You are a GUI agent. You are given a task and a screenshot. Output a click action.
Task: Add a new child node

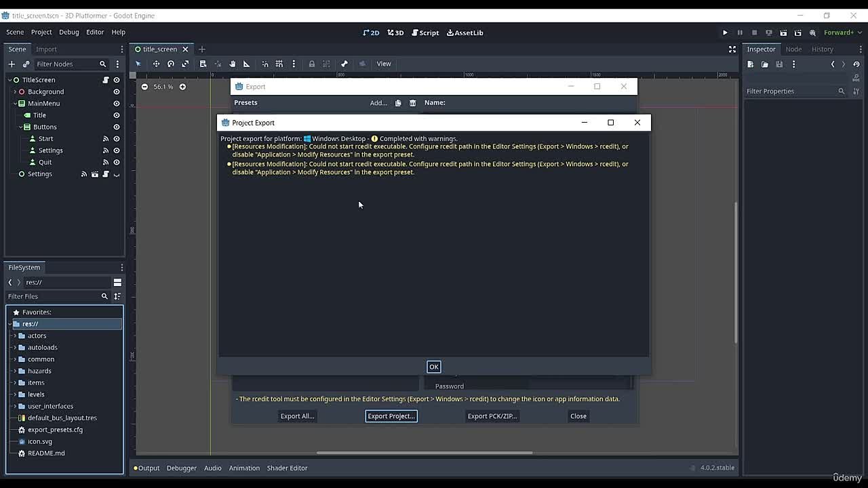tap(12, 64)
